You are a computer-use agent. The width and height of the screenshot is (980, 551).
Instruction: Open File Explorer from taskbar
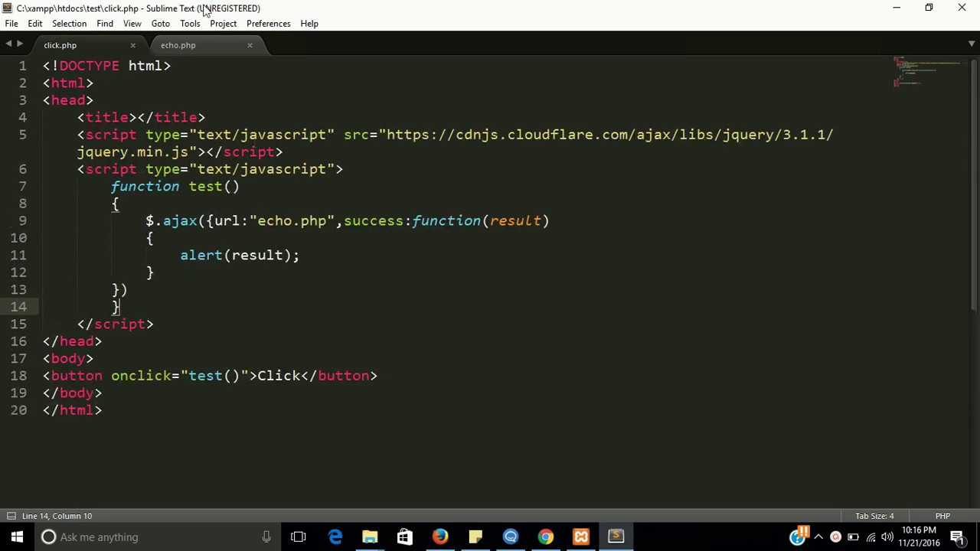point(370,537)
